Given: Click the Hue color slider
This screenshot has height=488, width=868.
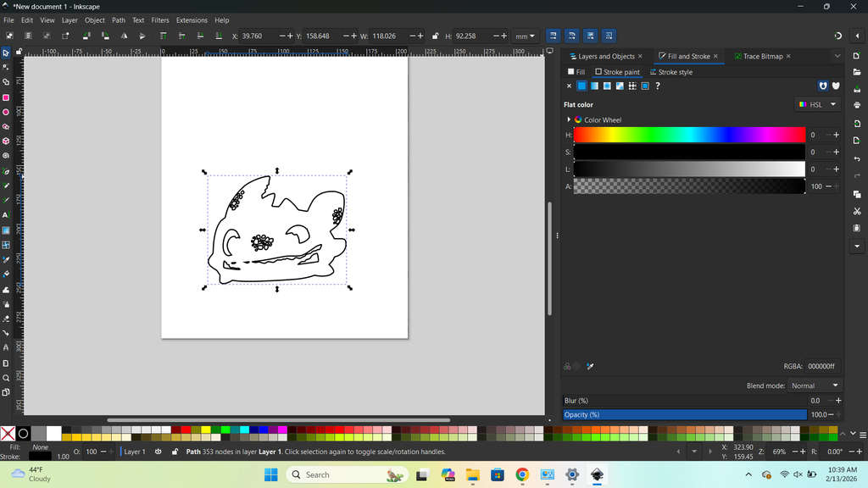Looking at the screenshot, I should pos(689,135).
